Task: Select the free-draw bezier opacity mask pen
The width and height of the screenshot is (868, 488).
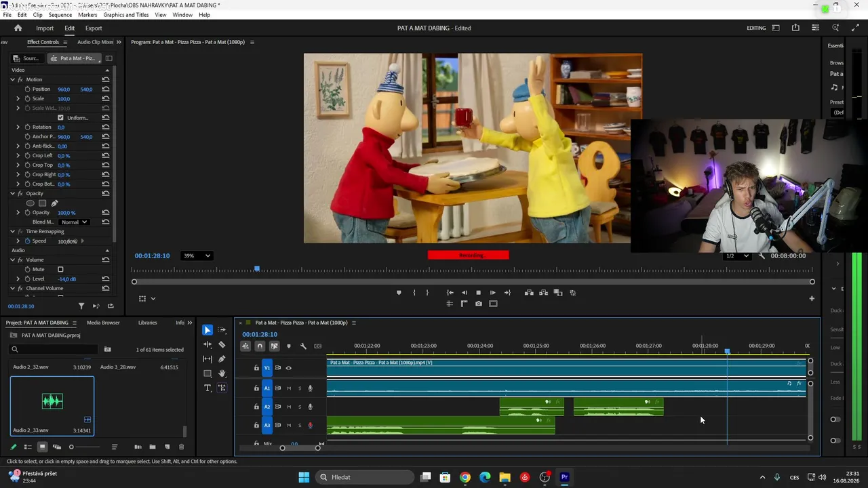Action: [x=55, y=203]
